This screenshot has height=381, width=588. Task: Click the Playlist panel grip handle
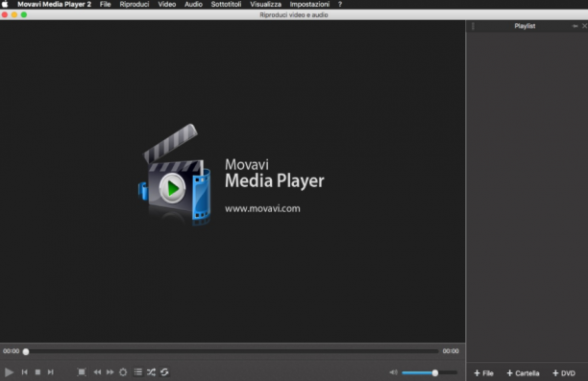pyautogui.click(x=473, y=26)
